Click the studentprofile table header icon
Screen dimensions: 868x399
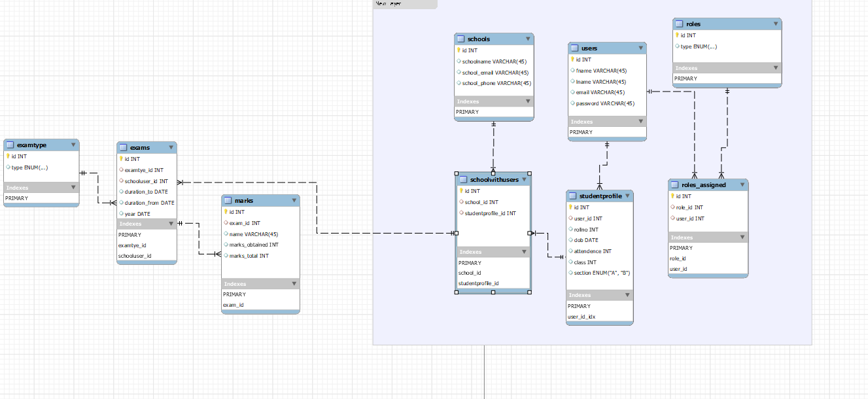[573, 196]
